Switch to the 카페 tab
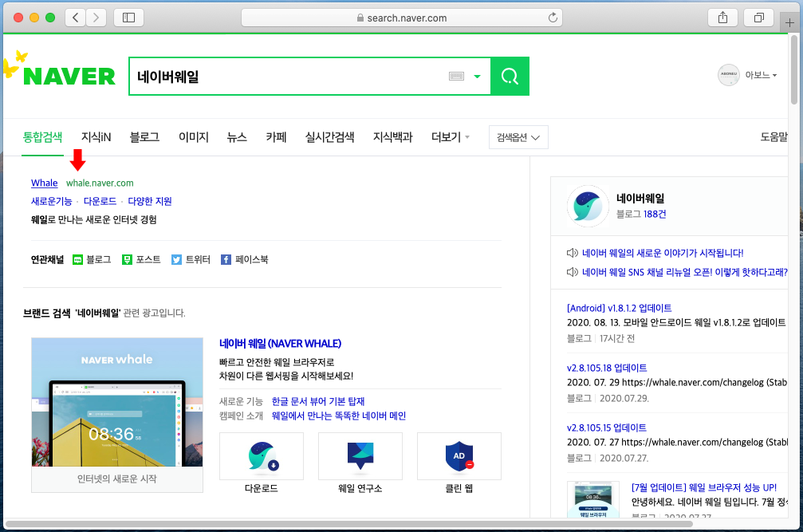Screen dimensions: 803x532 [x=276, y=136]
